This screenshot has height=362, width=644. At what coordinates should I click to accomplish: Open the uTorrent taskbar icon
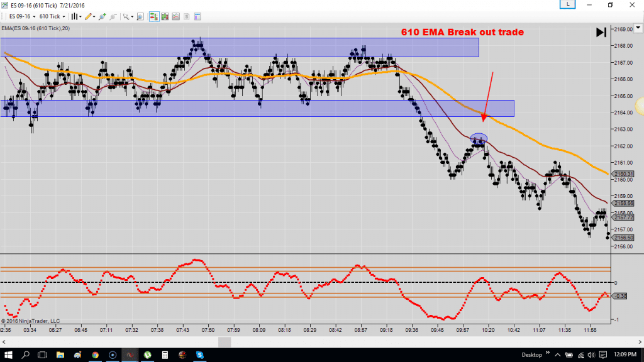coord(147,355)
